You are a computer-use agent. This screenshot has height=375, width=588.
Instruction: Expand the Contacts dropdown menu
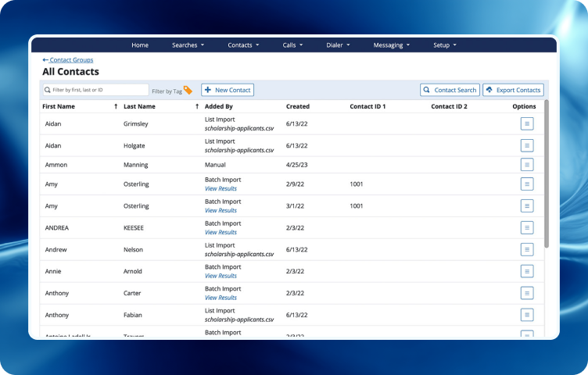point(243,45)
